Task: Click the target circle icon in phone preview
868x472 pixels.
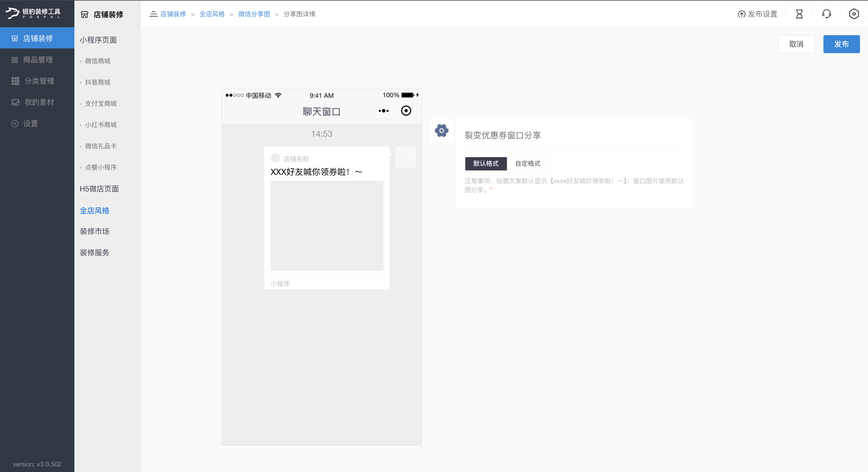Action: 406,110
